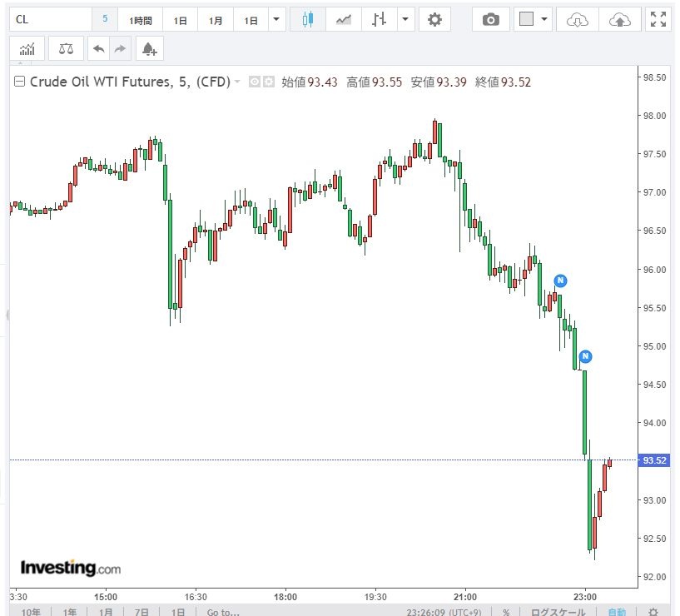Toggle percentage (%) scale mode
Viewport: 680px width, 616px height.
click(x=505, y=612)
